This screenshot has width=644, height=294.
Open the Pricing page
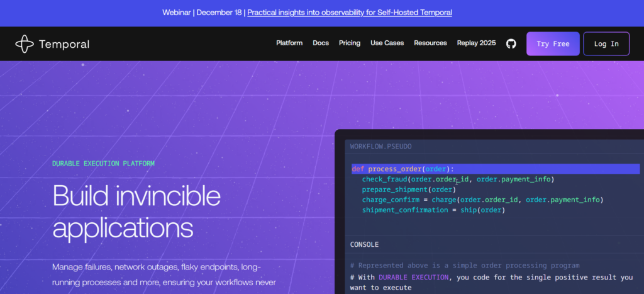pos(350,43)
